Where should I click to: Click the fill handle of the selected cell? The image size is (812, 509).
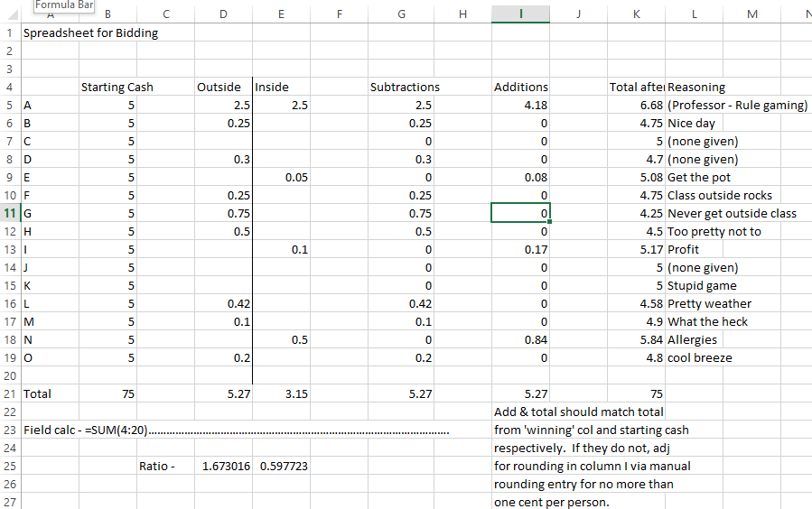click(x=550, y=222)
